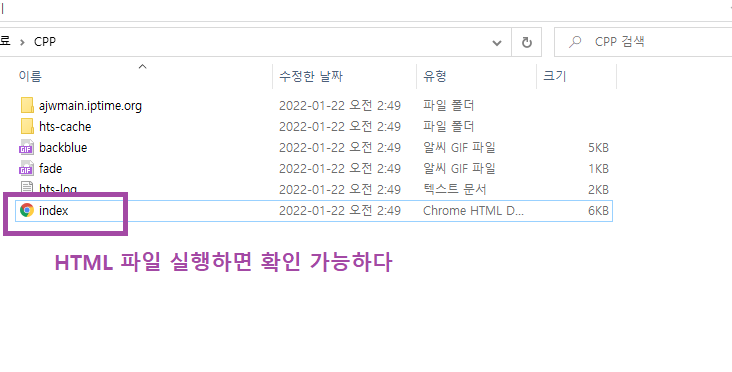Select the hts-log text document icon
Image resolution: width=732 pixels, height=372 pixels.
tap(27, 188)
